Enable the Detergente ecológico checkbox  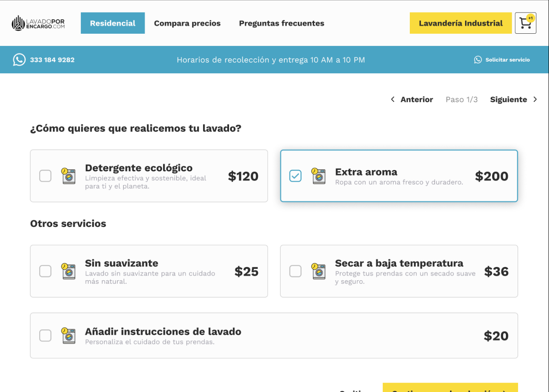tap(45, 176)
